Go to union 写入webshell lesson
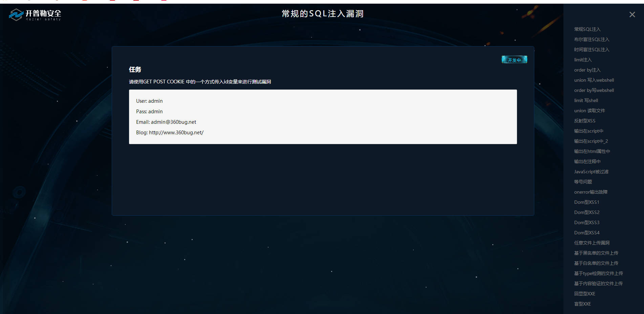Image resolution: width=644 pixels, height=314 pixels. 594,80
